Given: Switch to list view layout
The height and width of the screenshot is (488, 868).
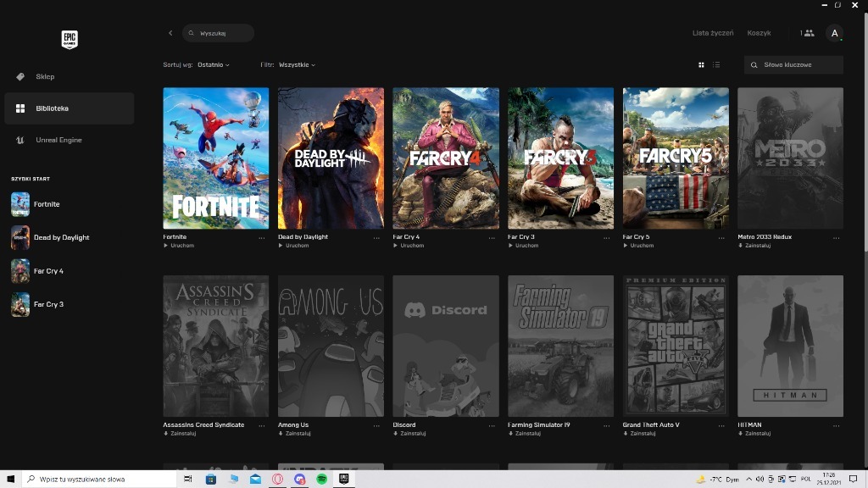Looking at the screenshot, I should (716, 64).
